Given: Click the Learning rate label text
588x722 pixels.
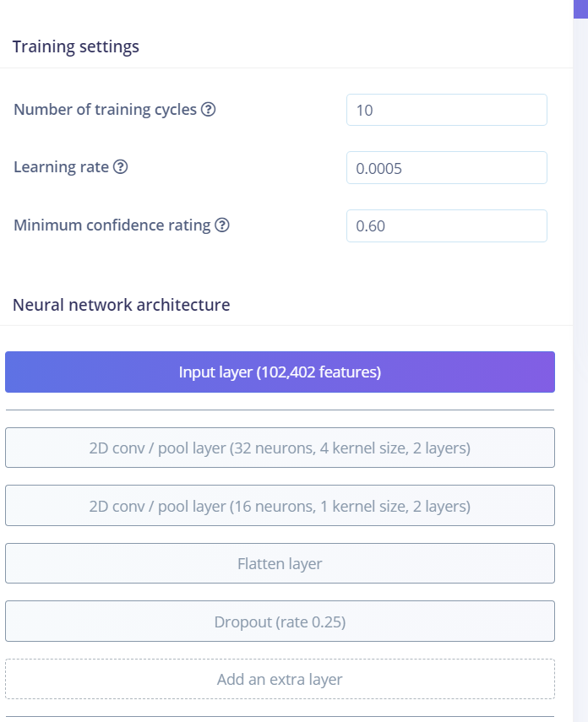Looking at the screenshot, I should [62, 166].
